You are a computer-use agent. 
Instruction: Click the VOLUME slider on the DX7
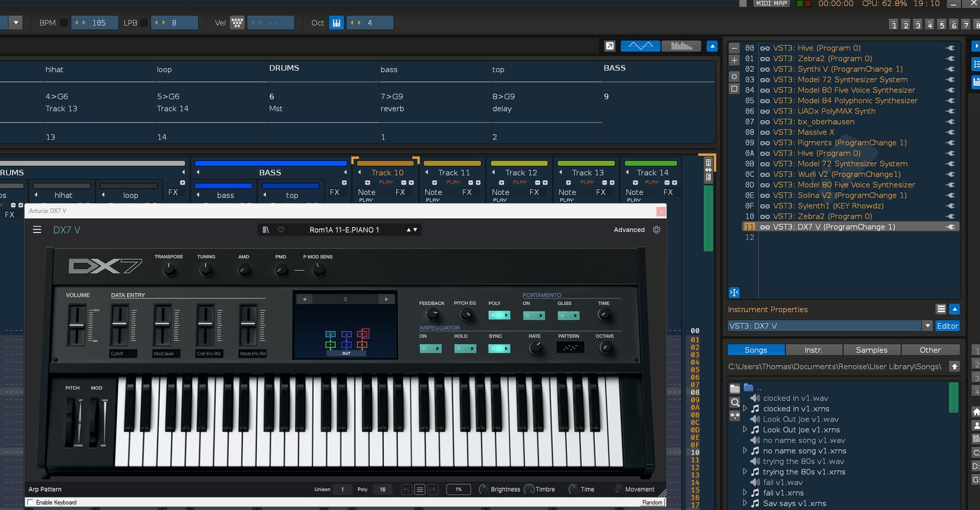pos(77,325)
